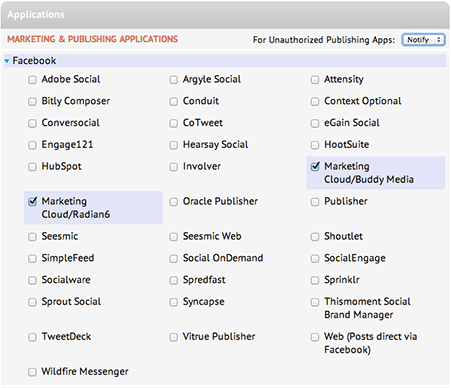
Task: Select the HubSpot checkbox
Action: click(x=32, y=167)
